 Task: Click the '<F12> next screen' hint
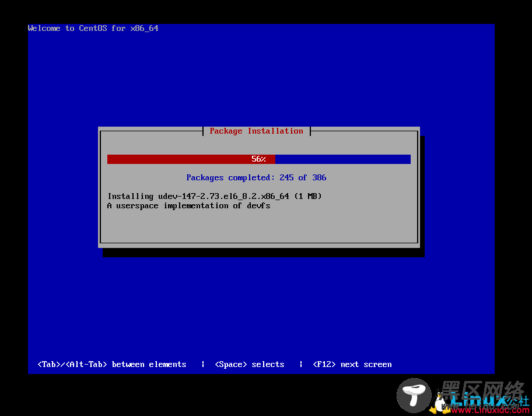[352, 365]
